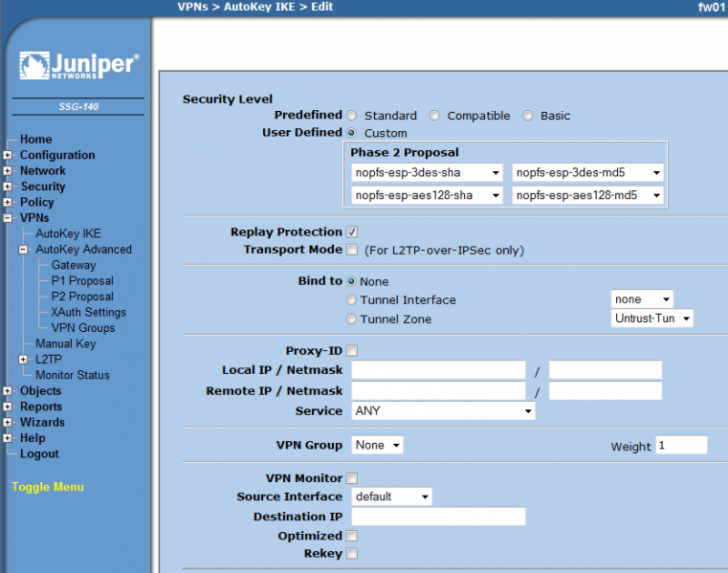The width and height of the screenshot is (728, 573).
Task: Click the Reports menu label
Action: (x=41, y=407)
